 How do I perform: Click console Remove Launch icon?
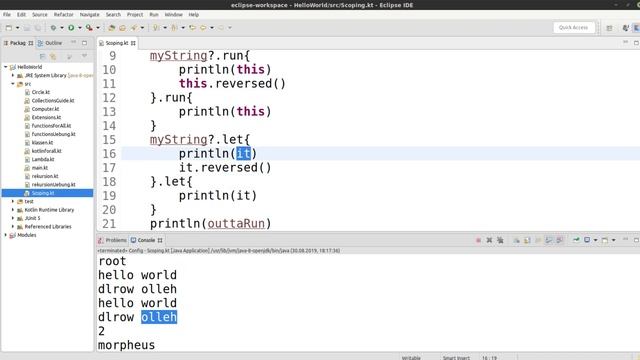pos(489,240)
